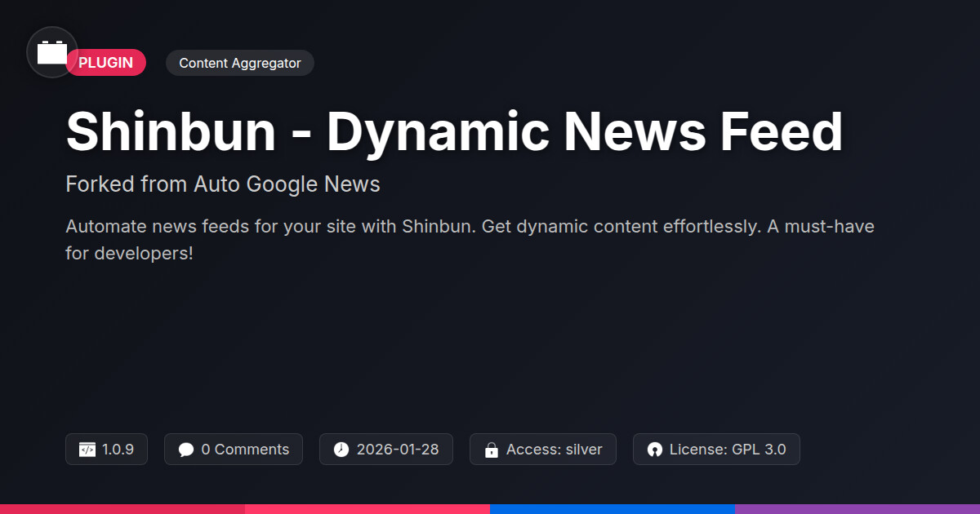This screenshot has width=980, height=514.
Task: Click the code icon beside version 1.0.9
Action: point(87,450)
